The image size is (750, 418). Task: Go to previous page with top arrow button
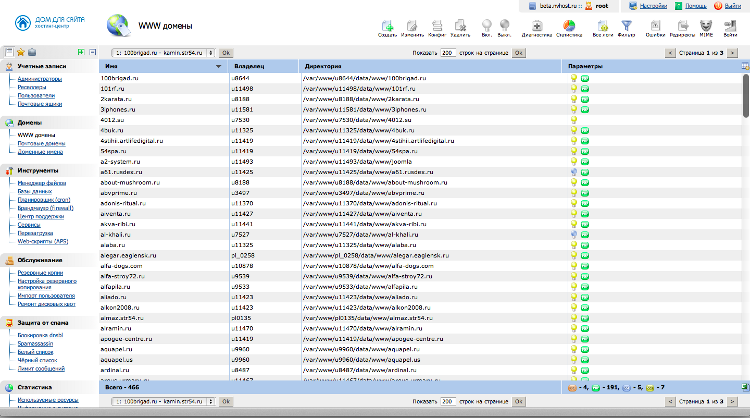pyautogui.click(x=670, y=53)
